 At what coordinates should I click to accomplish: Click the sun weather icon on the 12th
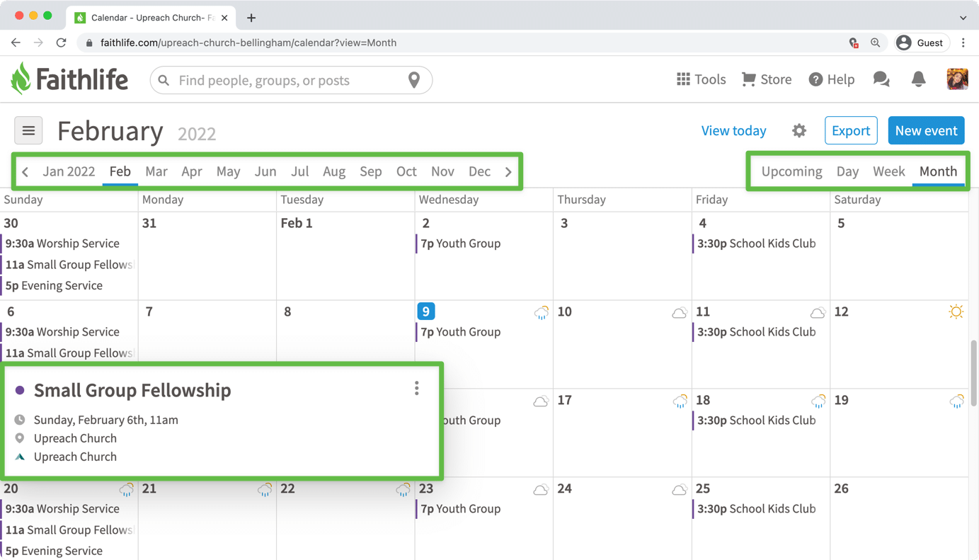point(956,312)
